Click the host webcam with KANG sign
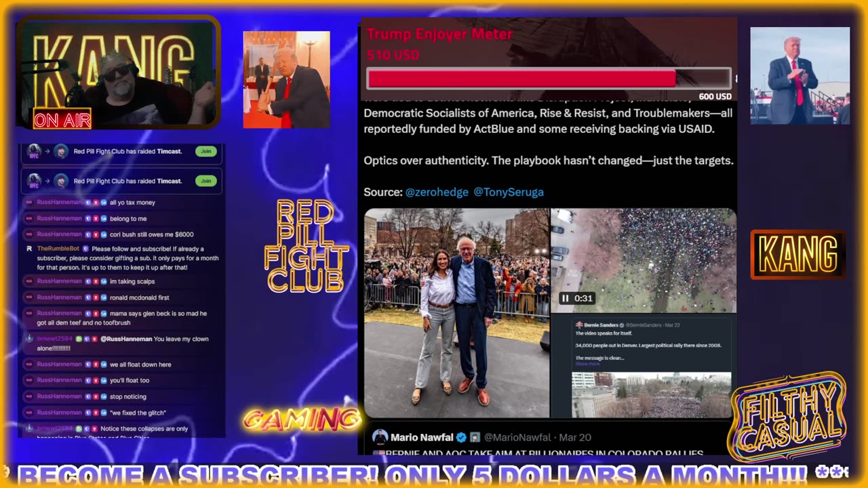 (x=118, y=73)
